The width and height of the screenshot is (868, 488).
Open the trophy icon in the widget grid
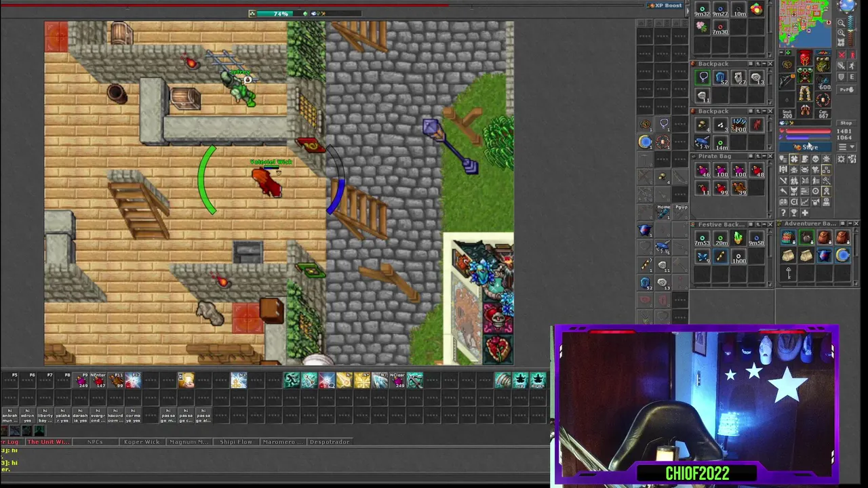tap(794, 213)
